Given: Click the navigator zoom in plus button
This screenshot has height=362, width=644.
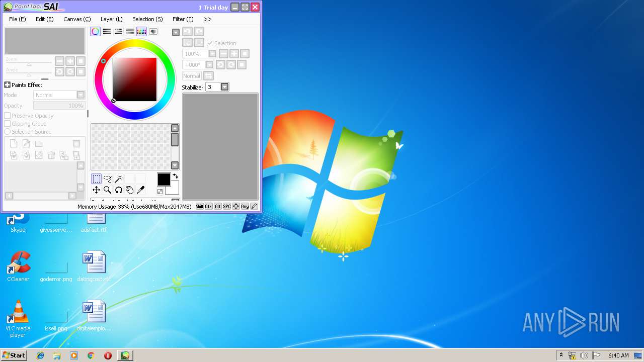Looking at the screenshot, I should (x=70, y=61).
